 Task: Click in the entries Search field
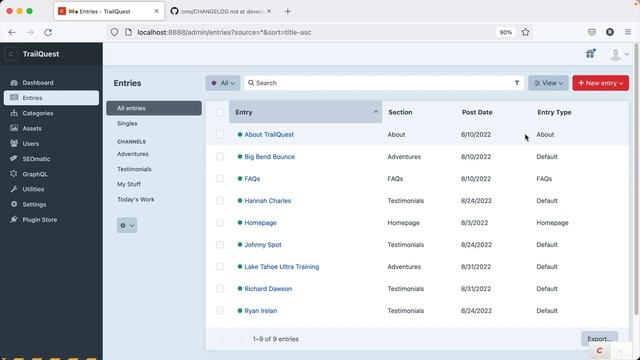[384, 83]
